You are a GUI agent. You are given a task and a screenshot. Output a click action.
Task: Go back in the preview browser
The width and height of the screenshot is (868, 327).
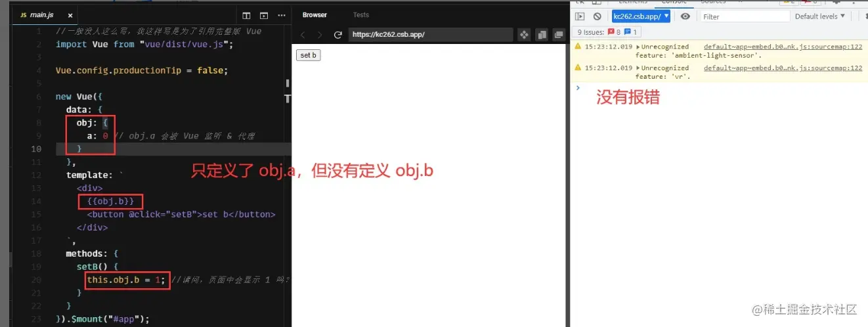pos(303,35)
